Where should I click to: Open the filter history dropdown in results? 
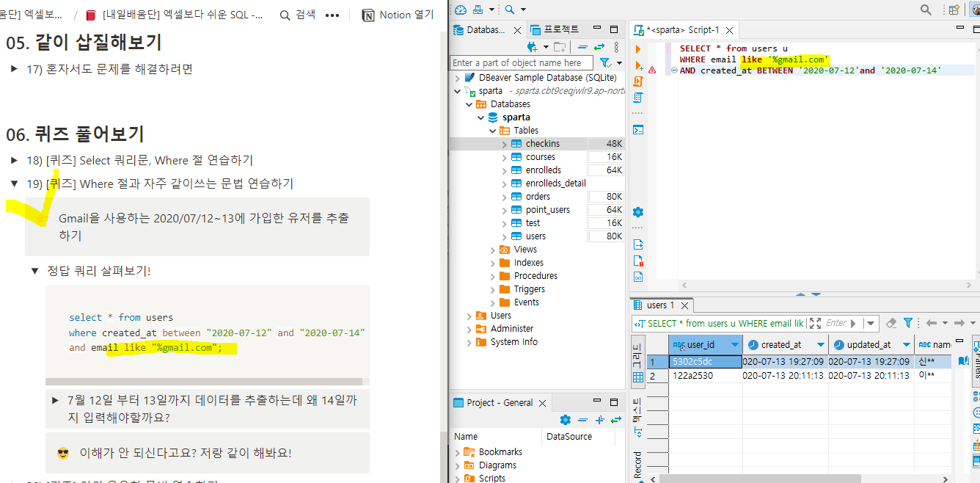pyautogui.click(x=871, y=323)
